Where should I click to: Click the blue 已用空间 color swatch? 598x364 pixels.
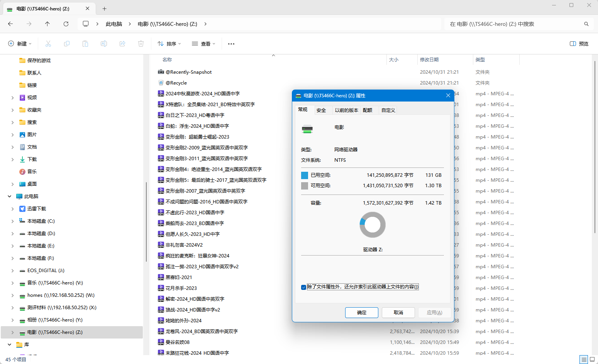point(305,175)
